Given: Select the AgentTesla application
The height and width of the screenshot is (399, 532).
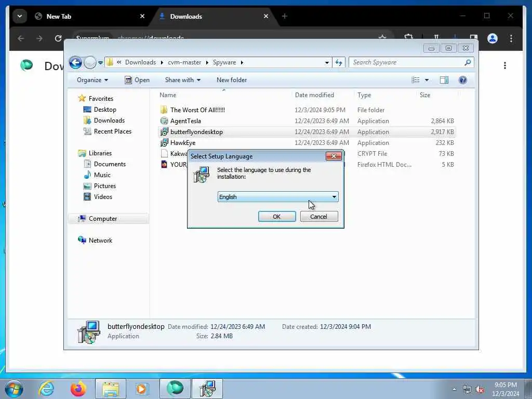Looking at the screenshot, I should point(185,121).
